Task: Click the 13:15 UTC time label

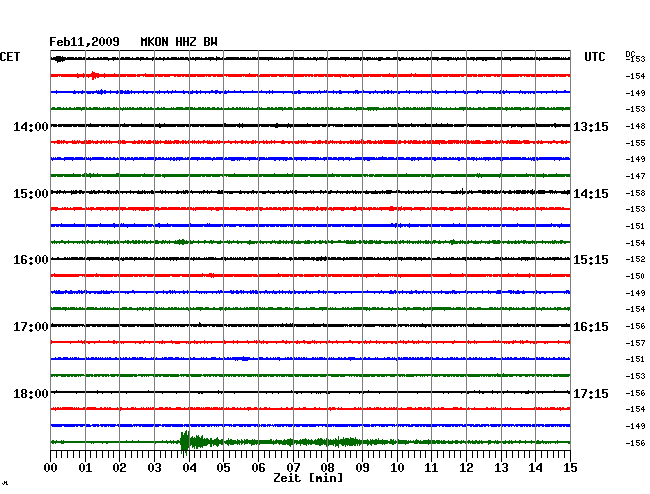Action: (x=591, y=127)
